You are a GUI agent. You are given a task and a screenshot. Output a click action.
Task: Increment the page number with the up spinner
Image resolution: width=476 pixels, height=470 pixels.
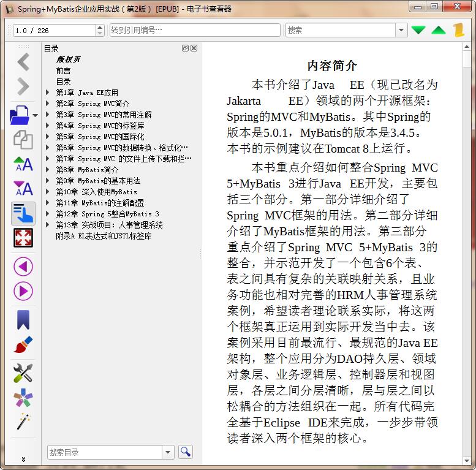pyautogui.click(x=100, y=28)
